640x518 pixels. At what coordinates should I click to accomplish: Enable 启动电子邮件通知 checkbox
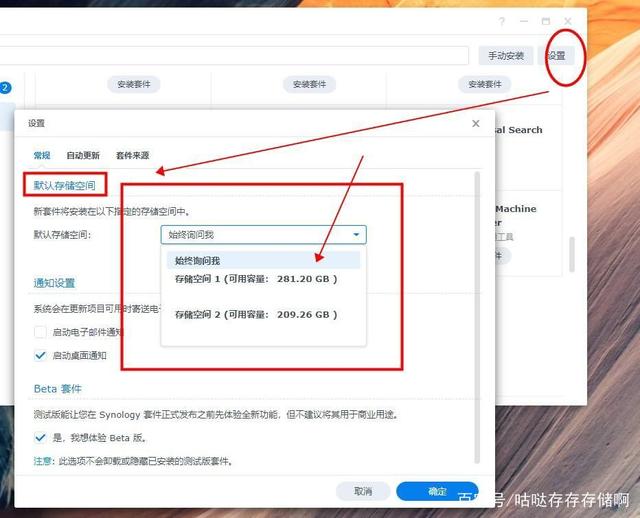coord(40,332)
